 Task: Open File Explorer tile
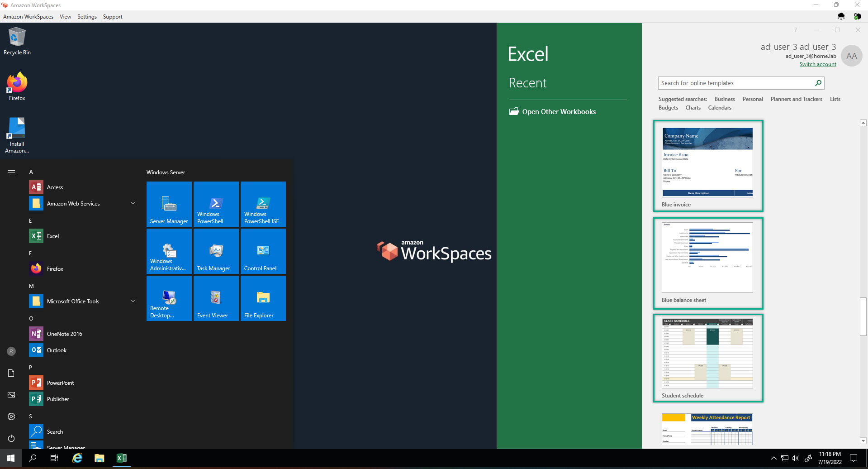263,298
